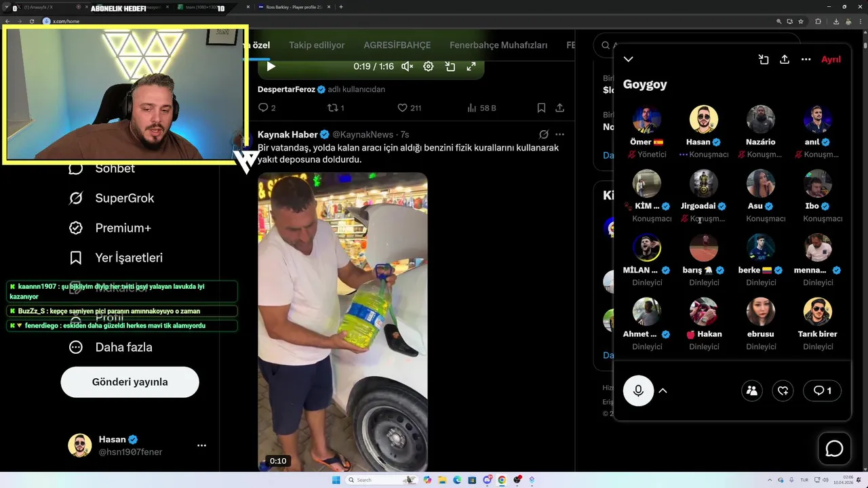This screenshot has width=868, height=488.
Task: Open Hasan profile avatar at sidebar bottom
Action: (79, 445)
